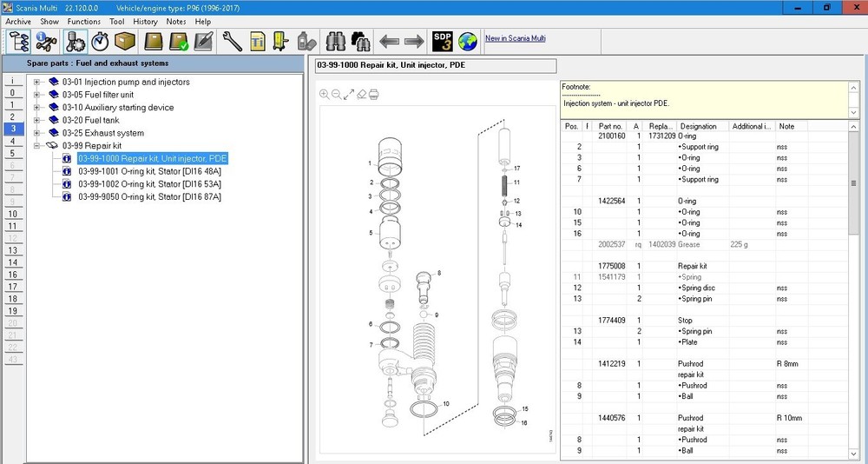Screen dimensions: 868x464
Task: Switch to main group tab 10
Action: 13,214
